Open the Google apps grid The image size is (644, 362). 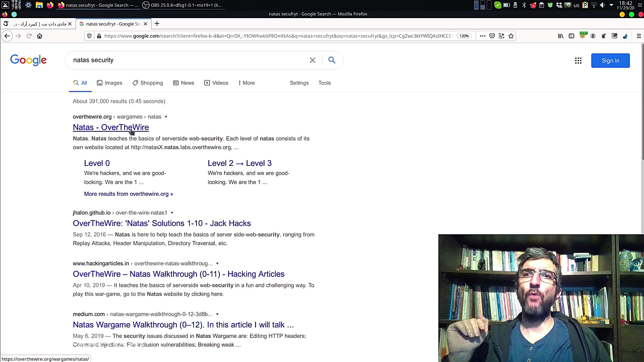pyautogui.click(x=578, y=61)
